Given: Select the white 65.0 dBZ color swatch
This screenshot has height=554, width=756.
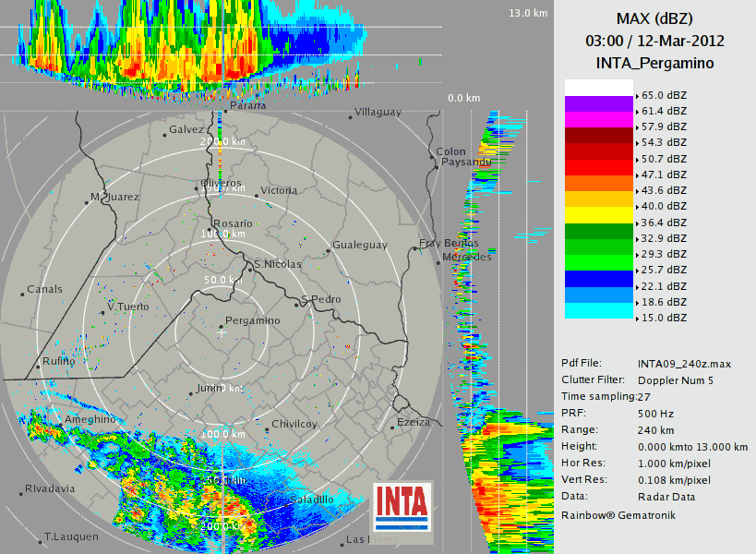Looking at the screenshot, I should pyautogui.click(x=598, y=88).
